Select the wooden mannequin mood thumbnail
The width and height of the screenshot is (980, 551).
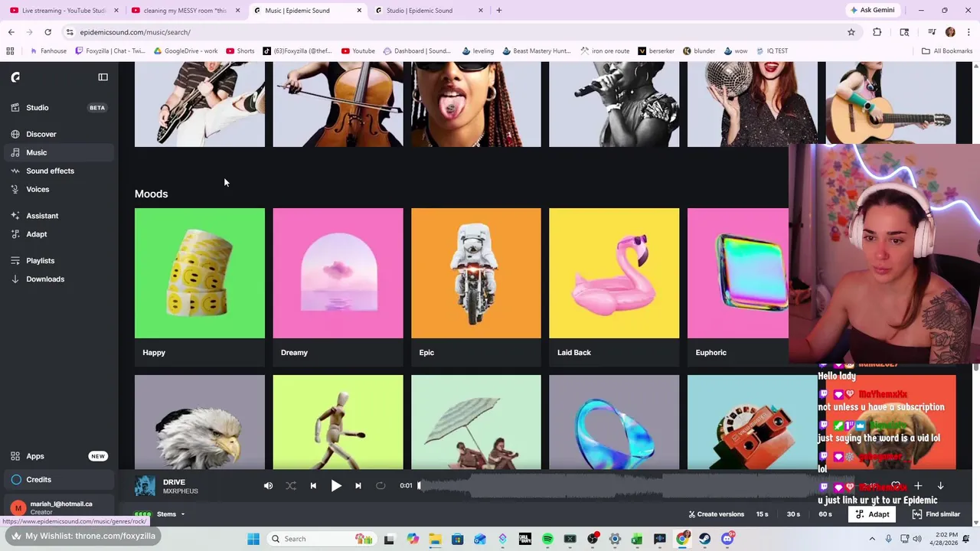(x=338, y=422)
